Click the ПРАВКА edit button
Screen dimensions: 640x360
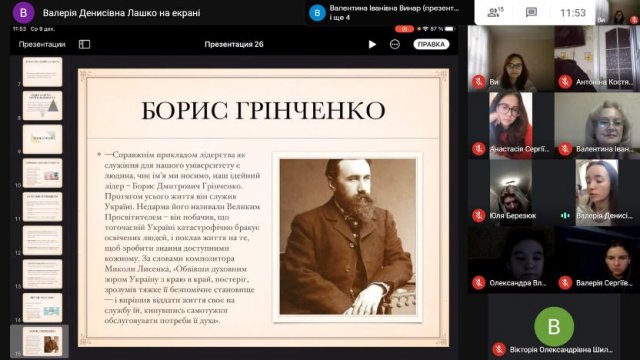[431, 44]
